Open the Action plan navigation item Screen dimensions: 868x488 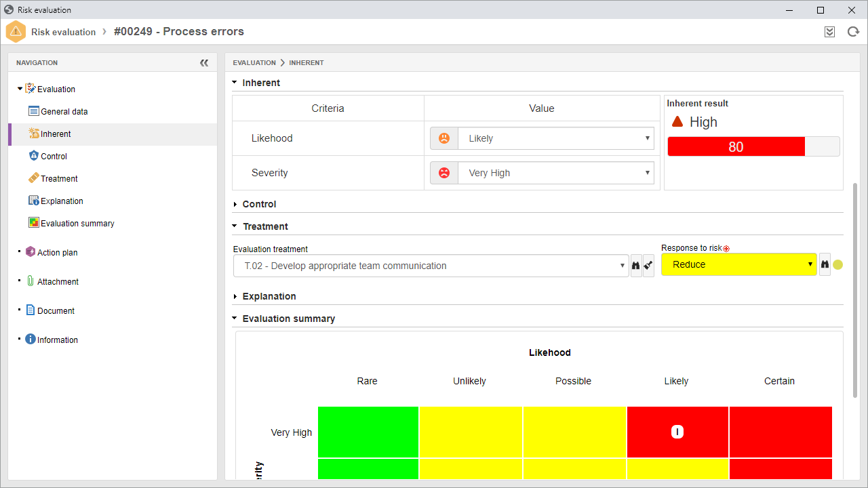click(58, 252)
